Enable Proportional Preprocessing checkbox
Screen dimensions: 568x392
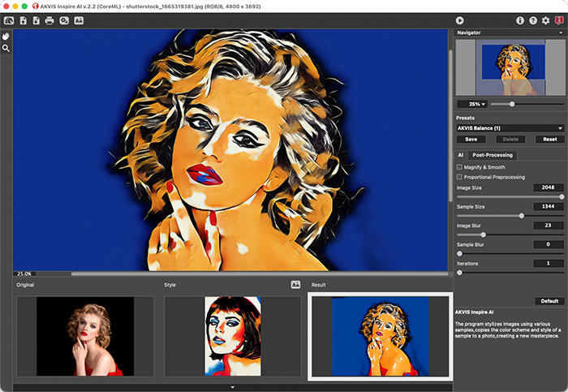pos(459,177)
